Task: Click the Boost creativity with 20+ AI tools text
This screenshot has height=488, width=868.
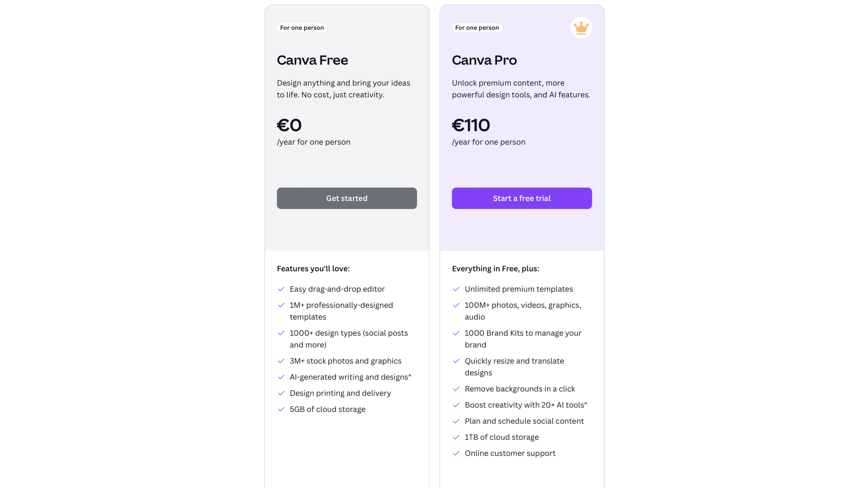Action: click(526, 405)
